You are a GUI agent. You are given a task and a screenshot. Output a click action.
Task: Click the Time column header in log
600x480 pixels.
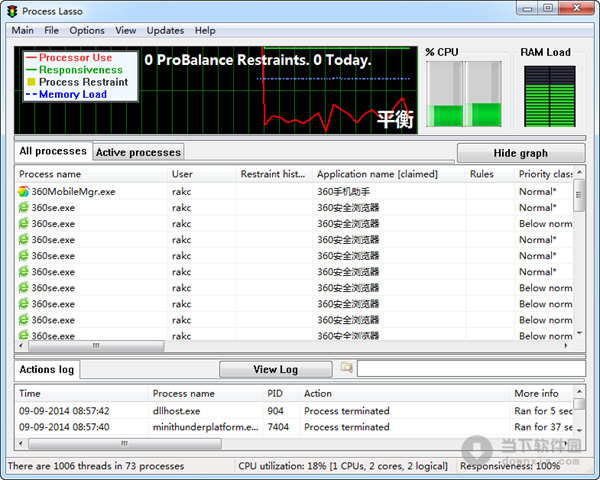click(x=82, y=393)
